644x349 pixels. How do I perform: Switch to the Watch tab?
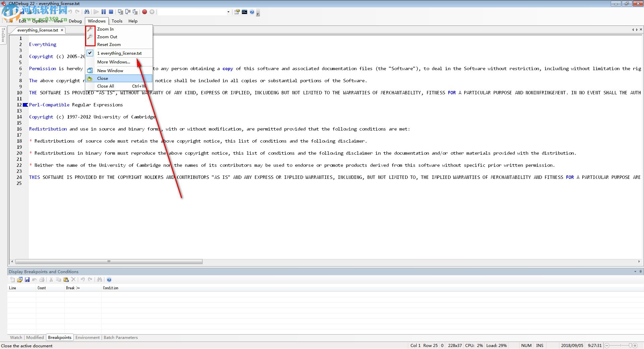click(16, 337)
